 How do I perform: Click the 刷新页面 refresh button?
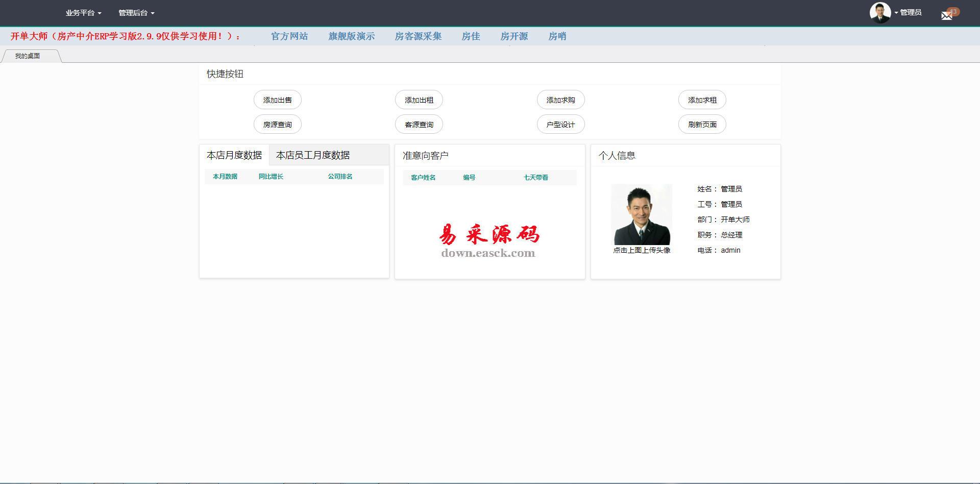click(x=702, y=125)
